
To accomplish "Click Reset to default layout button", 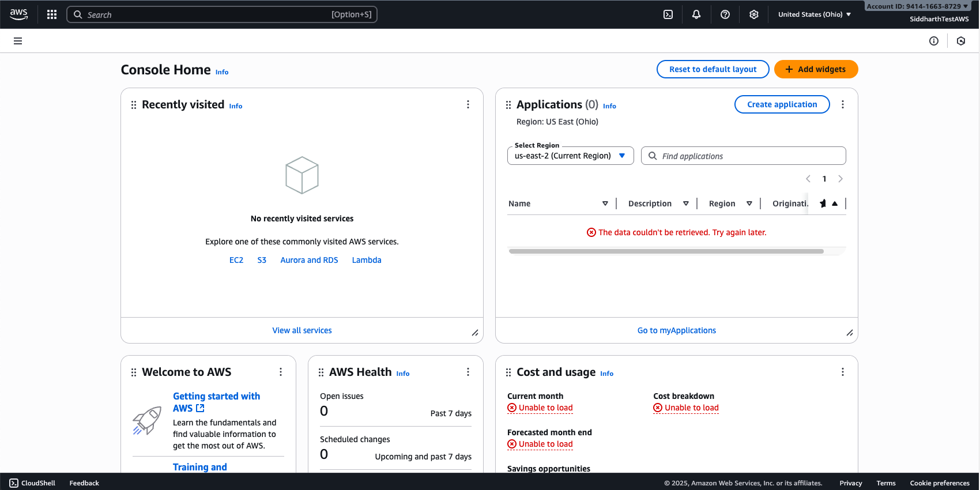I will point(713,69).
